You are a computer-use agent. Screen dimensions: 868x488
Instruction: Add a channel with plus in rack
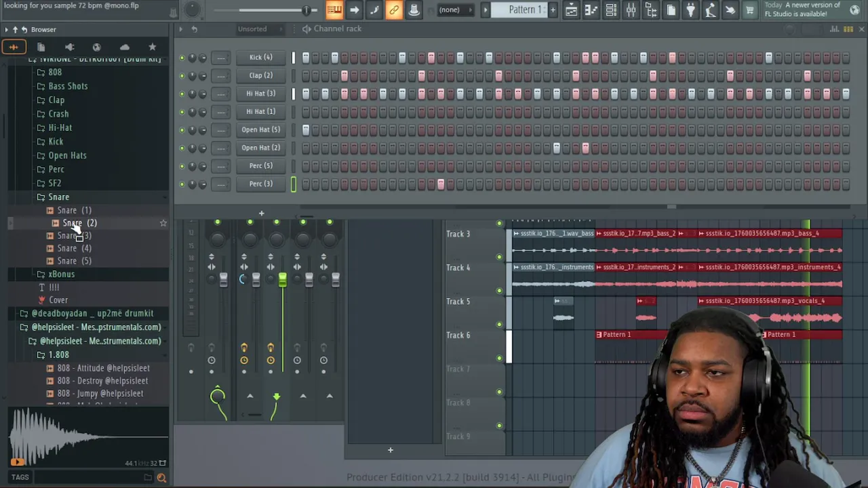[261, 213]
